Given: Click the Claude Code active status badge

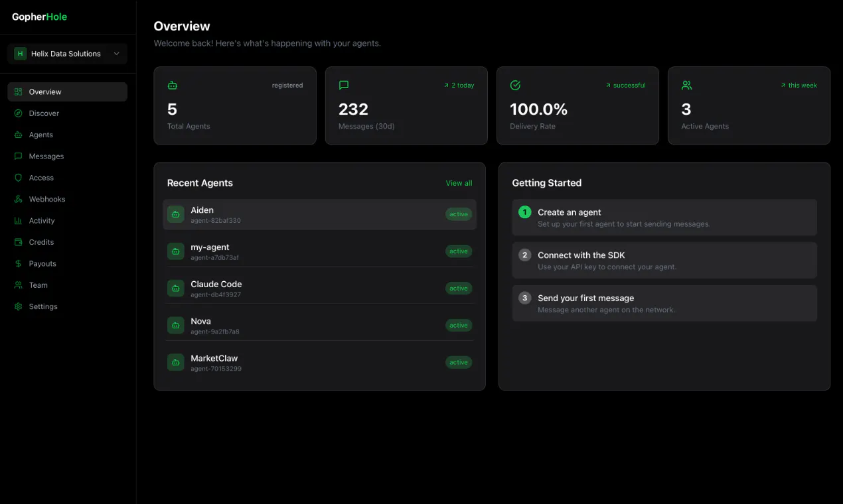Looking at the screenshot, I should pos(459,288).
